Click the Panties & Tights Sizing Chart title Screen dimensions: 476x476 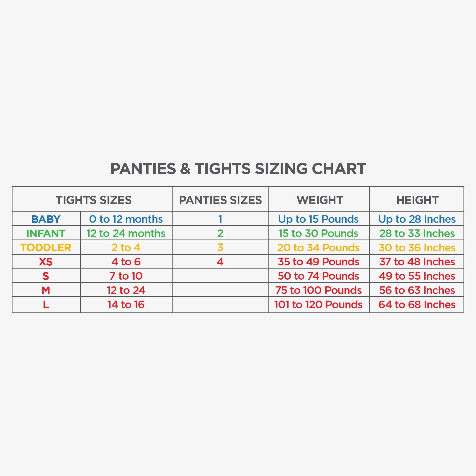238,169
